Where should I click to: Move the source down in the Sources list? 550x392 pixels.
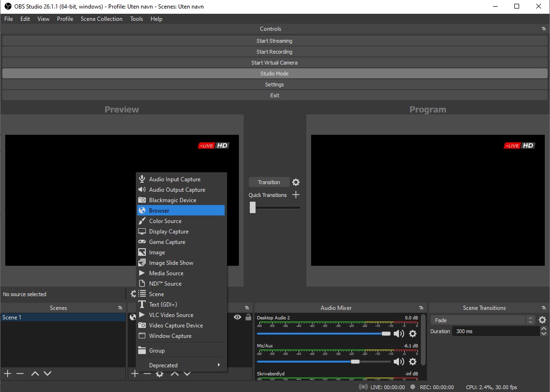pyautogui.click(x=187, y=374)
